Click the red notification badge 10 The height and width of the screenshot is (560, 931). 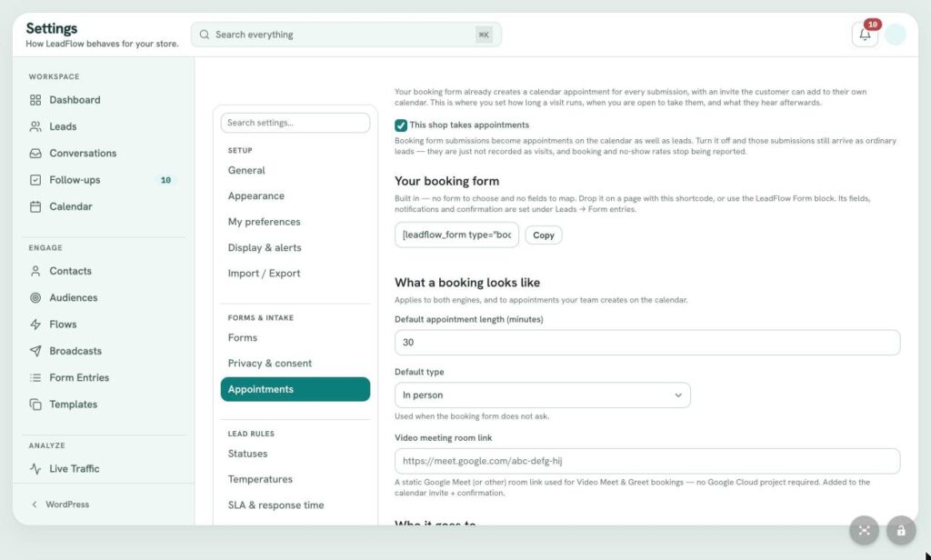pyautogui.click(x=872, y=25)
